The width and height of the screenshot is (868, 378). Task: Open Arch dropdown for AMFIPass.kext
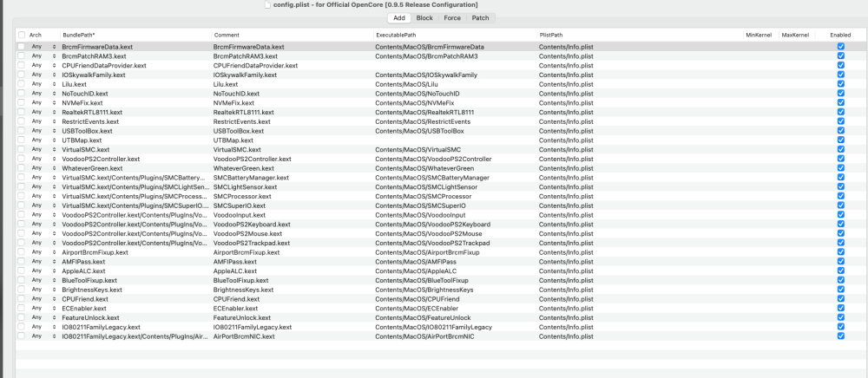coord(43,262)
